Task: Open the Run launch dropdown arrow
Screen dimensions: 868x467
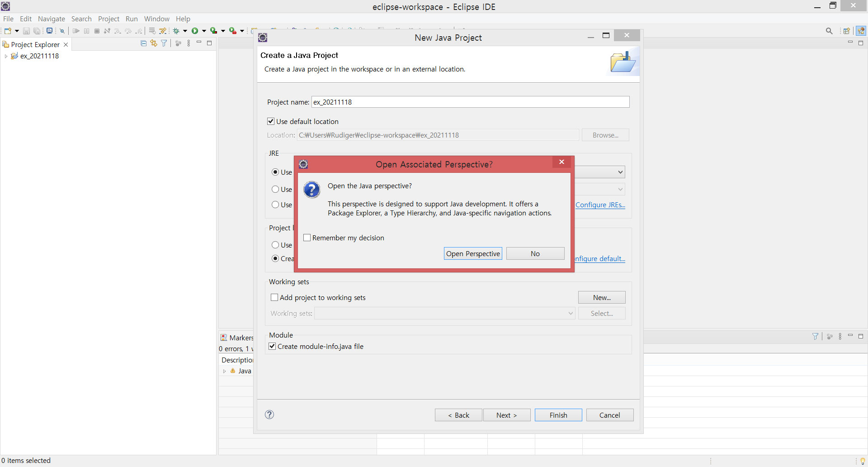Action: pos(204,31)
